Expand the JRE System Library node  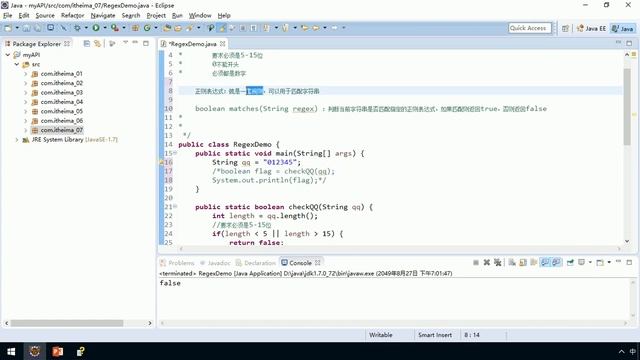(17, 140)
